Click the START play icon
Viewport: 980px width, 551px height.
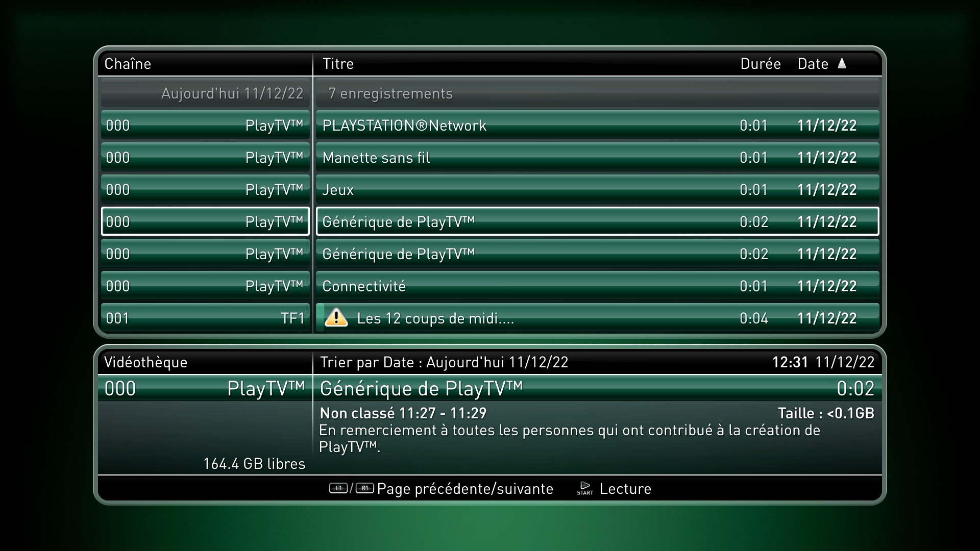pyautogui.click(x=585, y=488)
